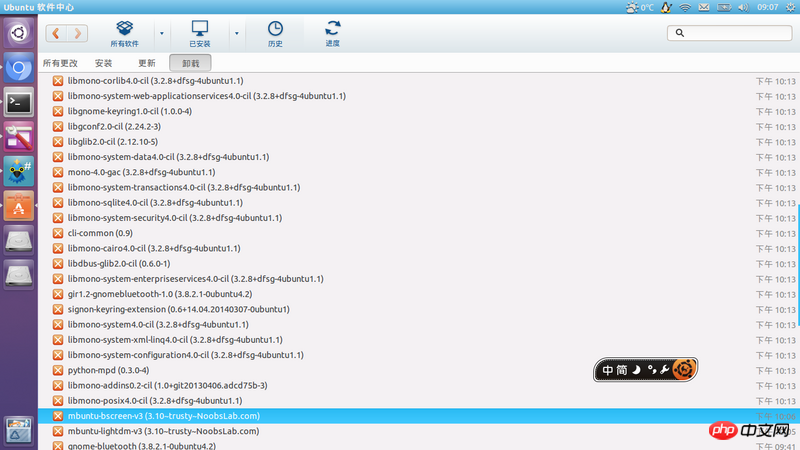Open the blue bird app launcher icon
The width and height of the screenshot is (800, 450).
tap(18, 171)
